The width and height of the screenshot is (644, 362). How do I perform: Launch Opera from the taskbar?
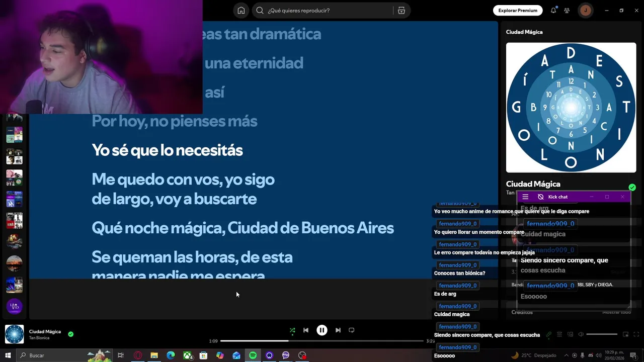pos(138,355)
